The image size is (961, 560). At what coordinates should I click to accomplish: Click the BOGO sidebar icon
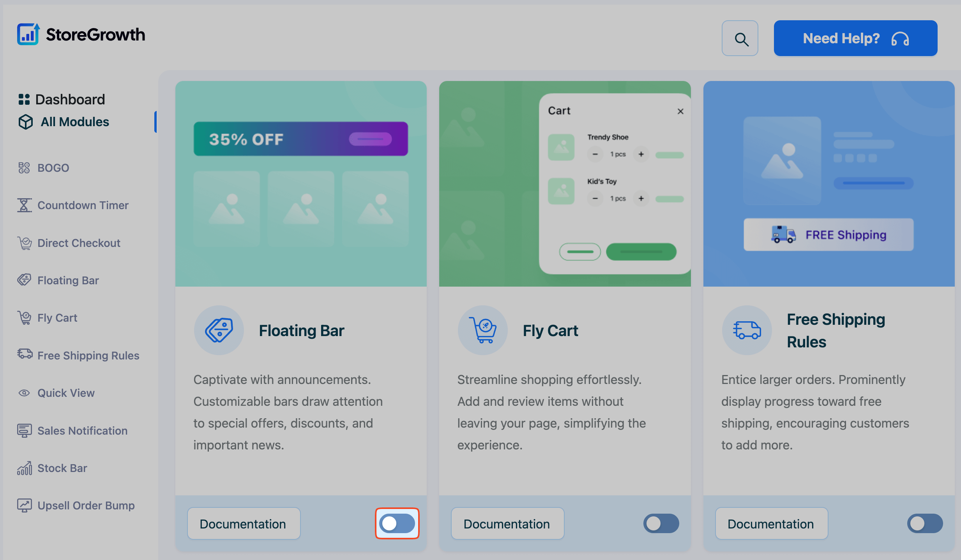(24, 168)
